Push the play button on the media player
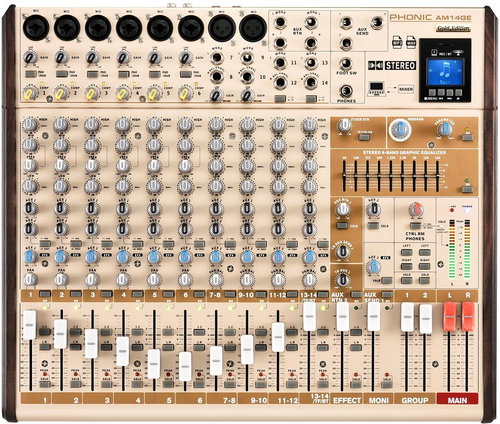500x424 pixels. [x=459, y=93]
